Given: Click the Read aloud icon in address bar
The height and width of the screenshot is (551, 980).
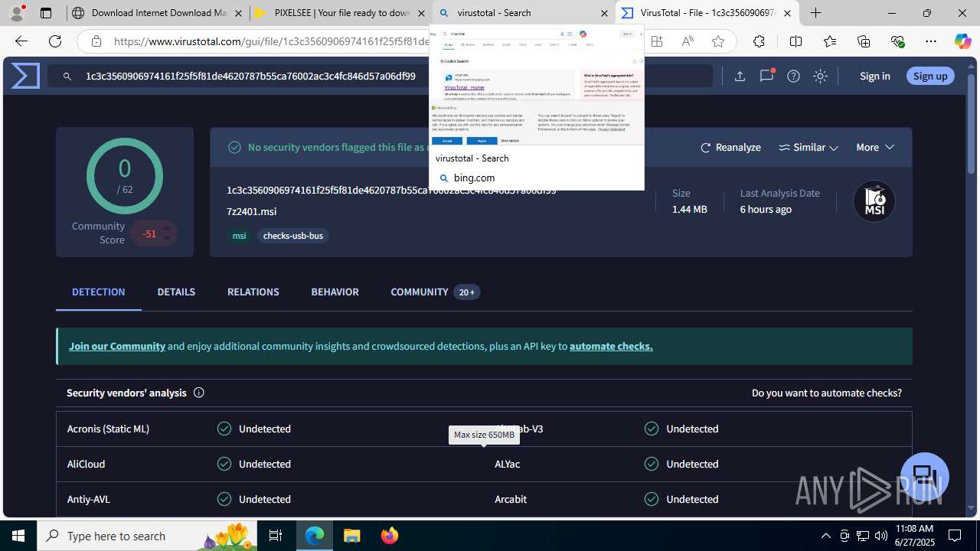Looking at the screenshot, I should click(x=688, y=41).
